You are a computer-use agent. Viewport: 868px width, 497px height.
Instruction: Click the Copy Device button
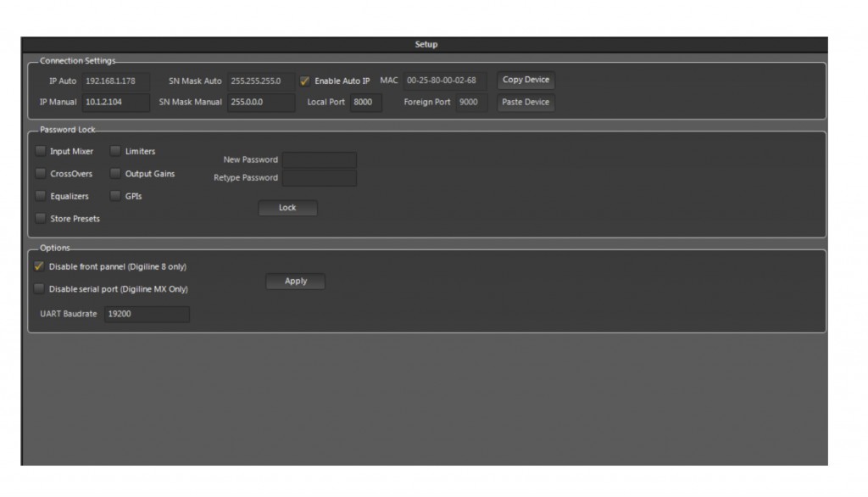coord(526,81)
